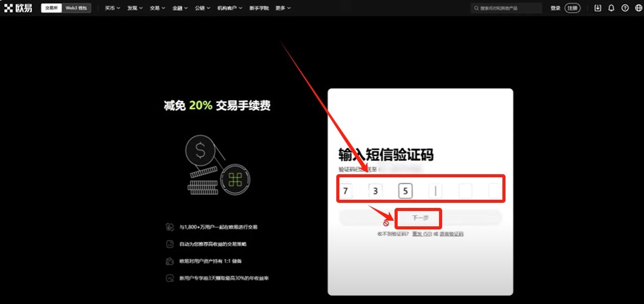Click the 下一步 next button
This screenshot has width=644, height=304.
click(420, 218)
